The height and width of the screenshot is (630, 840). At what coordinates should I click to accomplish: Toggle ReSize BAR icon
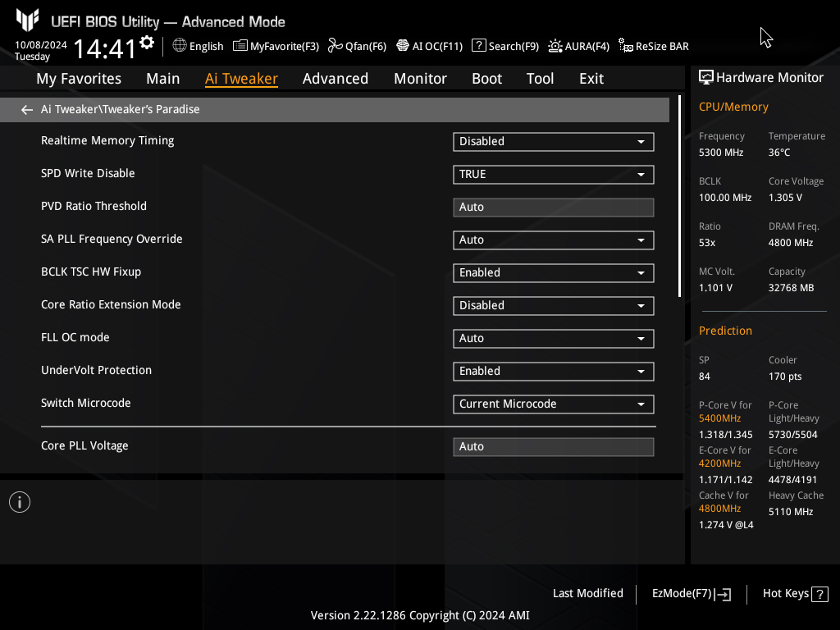(625, 46)
